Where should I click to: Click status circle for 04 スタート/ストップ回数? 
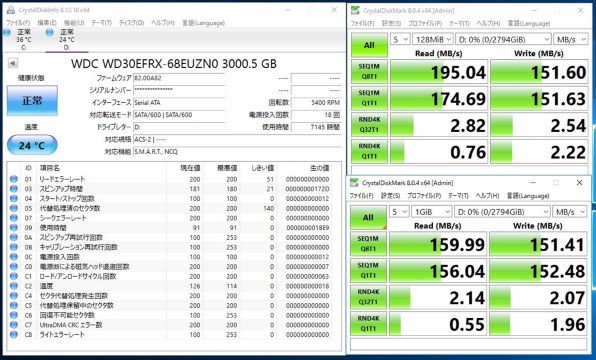point(14,198)
